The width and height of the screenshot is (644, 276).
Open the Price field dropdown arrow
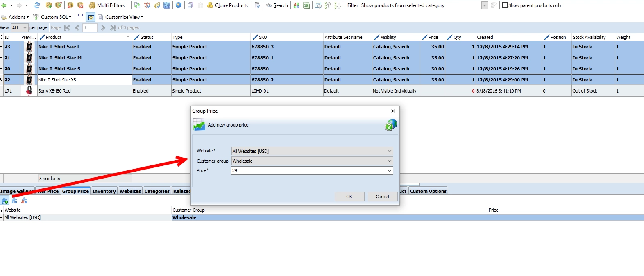coord(390,170)
